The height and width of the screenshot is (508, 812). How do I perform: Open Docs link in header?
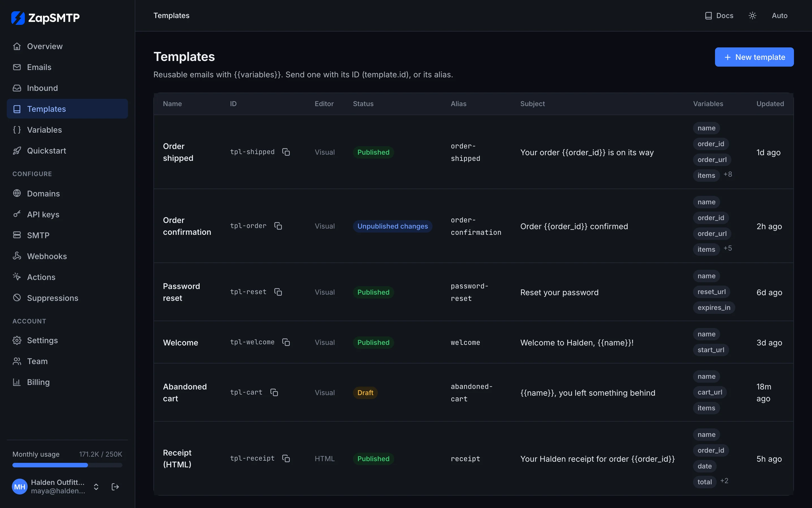[x=719, y=16]
